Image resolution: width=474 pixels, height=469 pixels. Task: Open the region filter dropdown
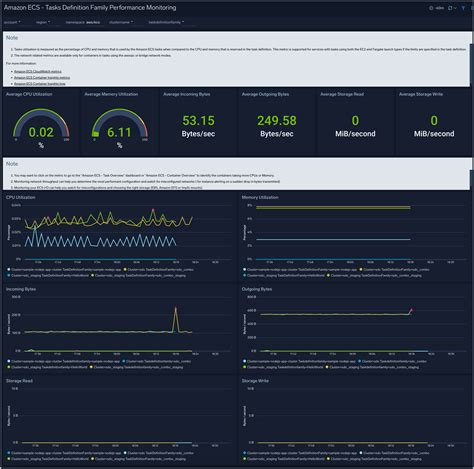pos(43,22)
